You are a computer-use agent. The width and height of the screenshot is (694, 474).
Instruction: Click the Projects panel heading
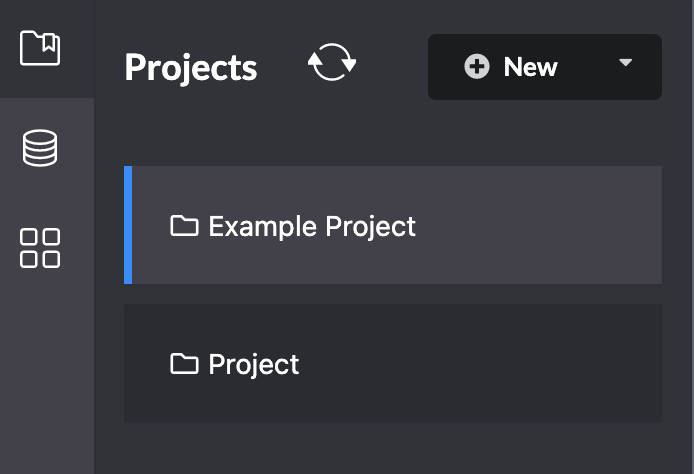pos(191,68)
